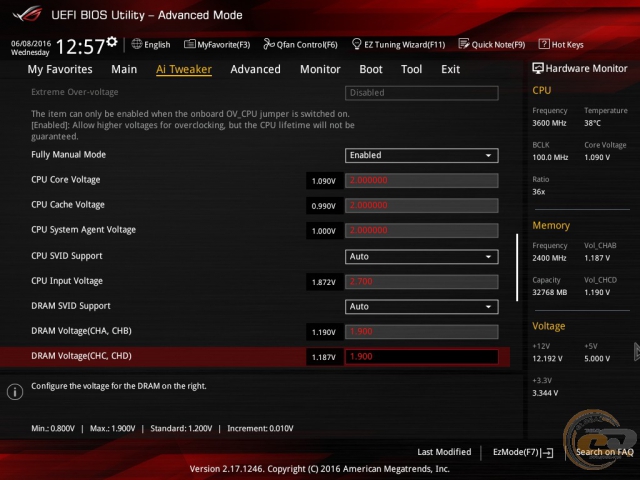This screenshot has height=480, width=640.
Task: Click the Increment: 0.010V text
Action: [x=260, y=429]
